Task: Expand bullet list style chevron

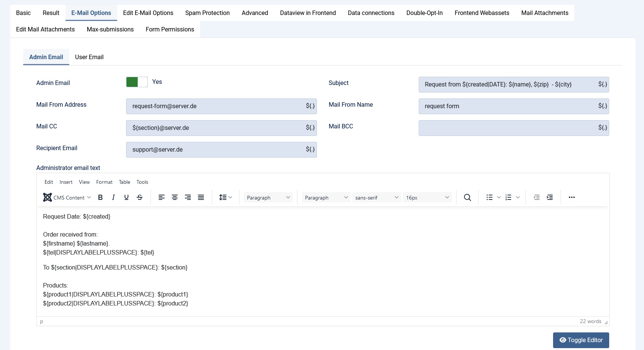Action: click(498, 197)
